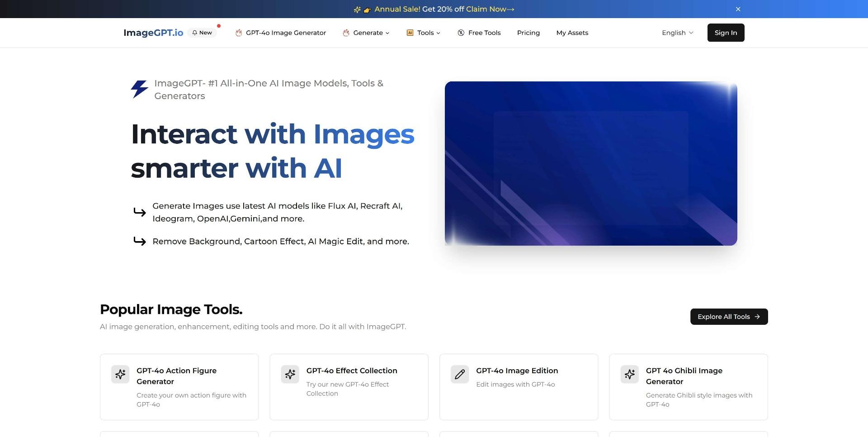Click the Generate menu chevron arrow
This screenshot has height=437, width=868.
point(387,33)
